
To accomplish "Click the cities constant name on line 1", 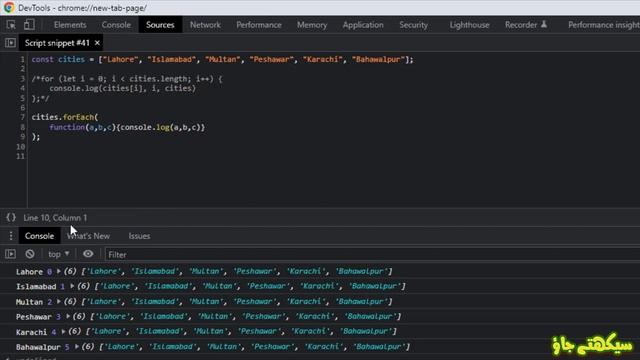I will (71, 60).
